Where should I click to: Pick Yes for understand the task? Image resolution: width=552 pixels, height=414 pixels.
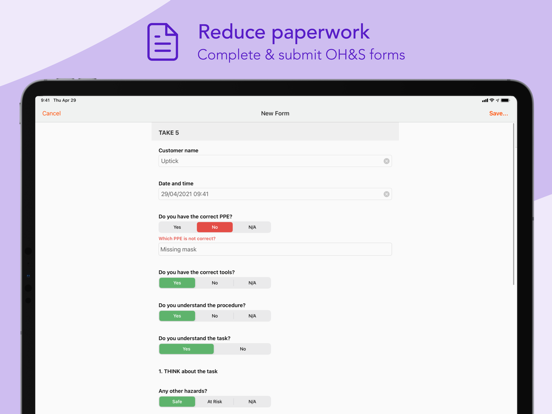[186, 349]
